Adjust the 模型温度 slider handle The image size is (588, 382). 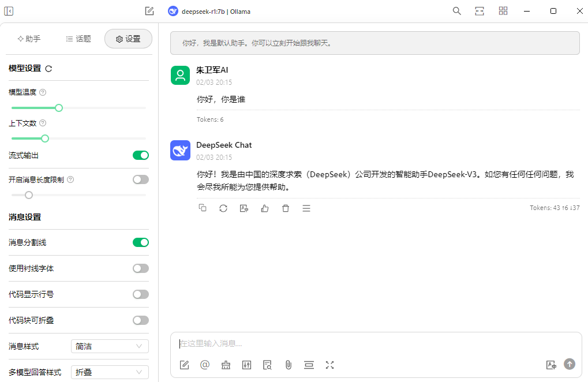pyautogui.click(x=59, y=108)
